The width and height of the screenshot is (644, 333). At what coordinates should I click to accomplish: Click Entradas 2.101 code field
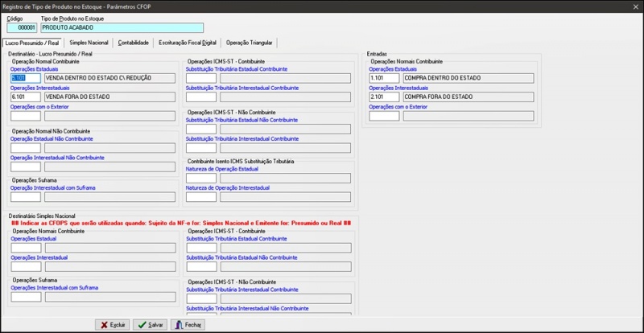(x=384, y=97)
